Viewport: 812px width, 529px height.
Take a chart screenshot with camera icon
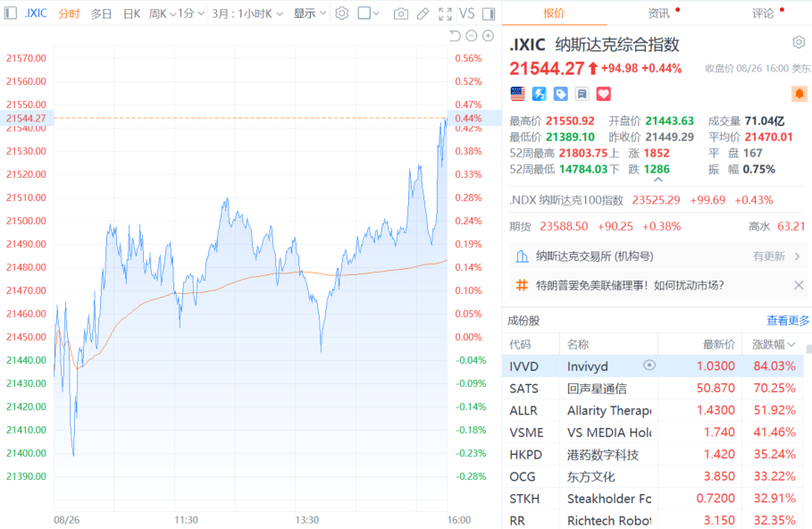click(400, 13)
